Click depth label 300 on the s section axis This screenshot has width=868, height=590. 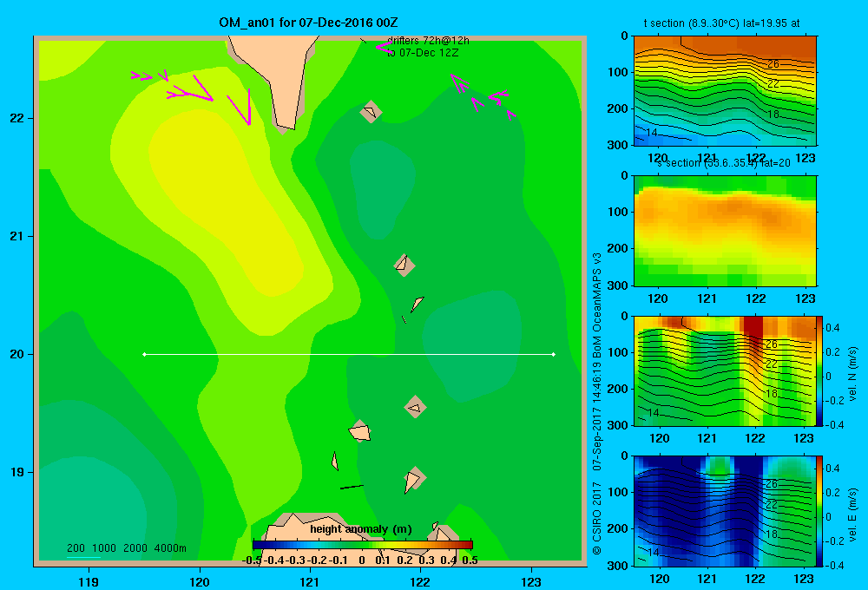point(617,285)
